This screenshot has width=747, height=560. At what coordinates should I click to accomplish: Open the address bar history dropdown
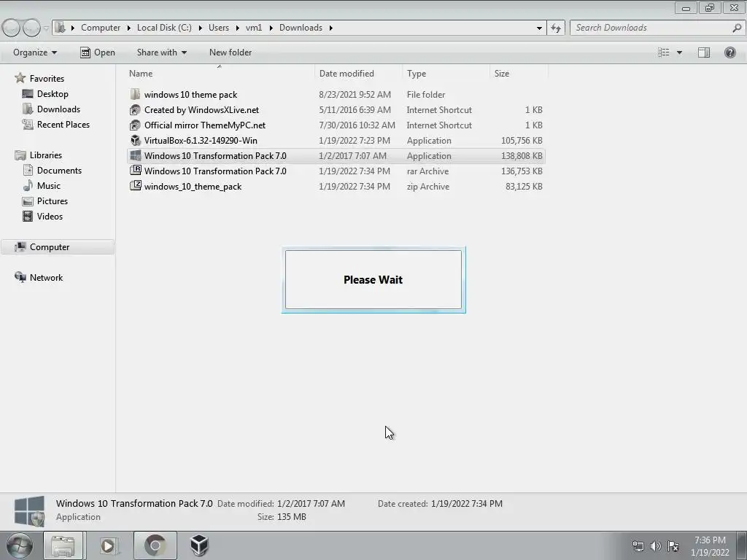point(539,28)
